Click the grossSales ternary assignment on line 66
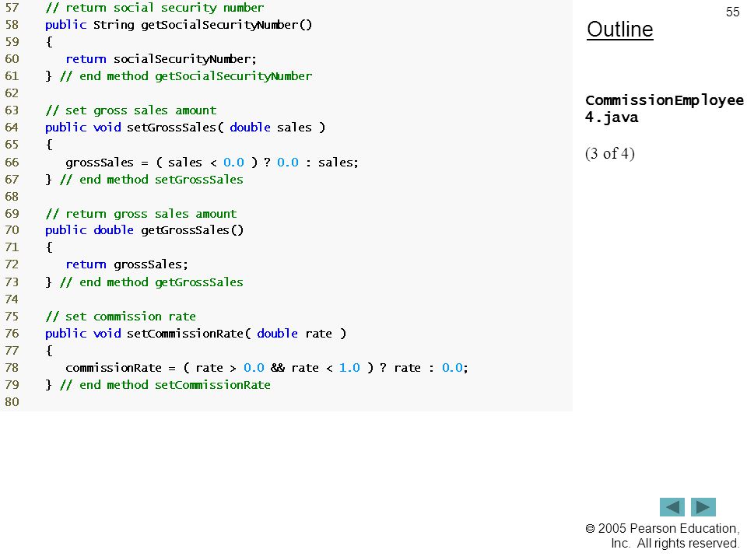Viewport: 747px width, 560px height. pos(212,163)
